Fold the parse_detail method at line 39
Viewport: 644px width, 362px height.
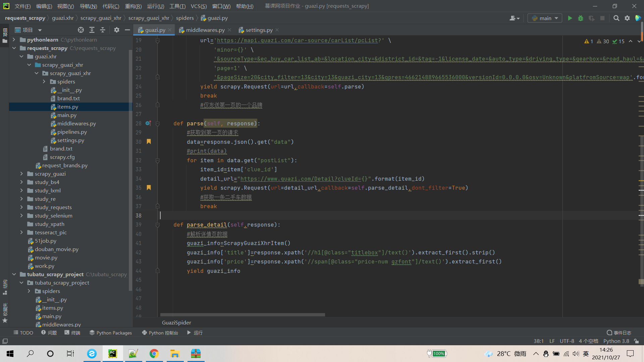click(158, 225)
